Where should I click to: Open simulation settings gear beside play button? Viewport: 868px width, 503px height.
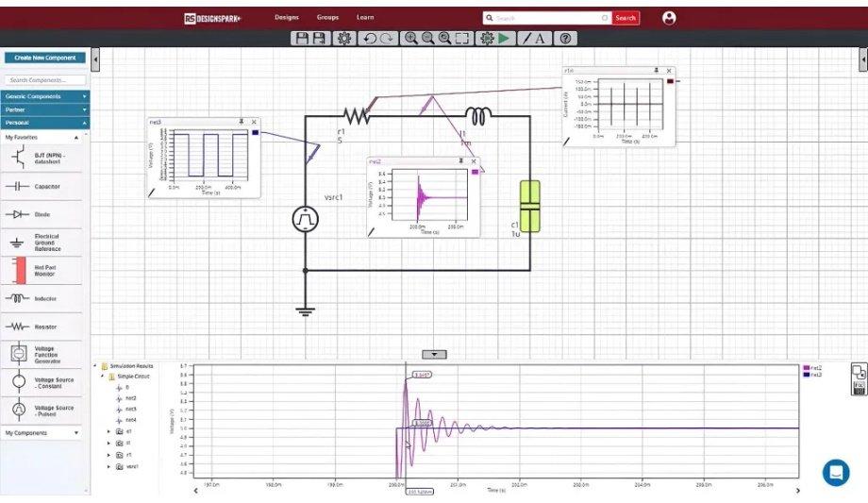(x=487, y=39)
